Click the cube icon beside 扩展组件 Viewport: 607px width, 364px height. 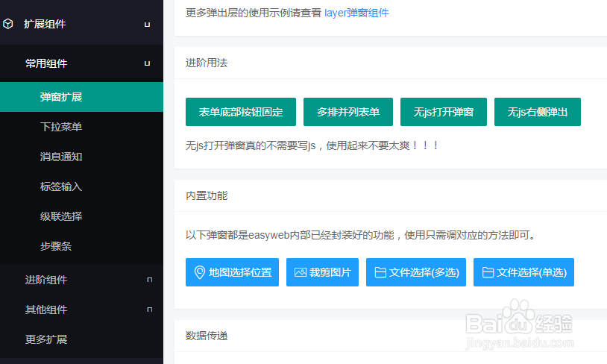coord(7,24)
